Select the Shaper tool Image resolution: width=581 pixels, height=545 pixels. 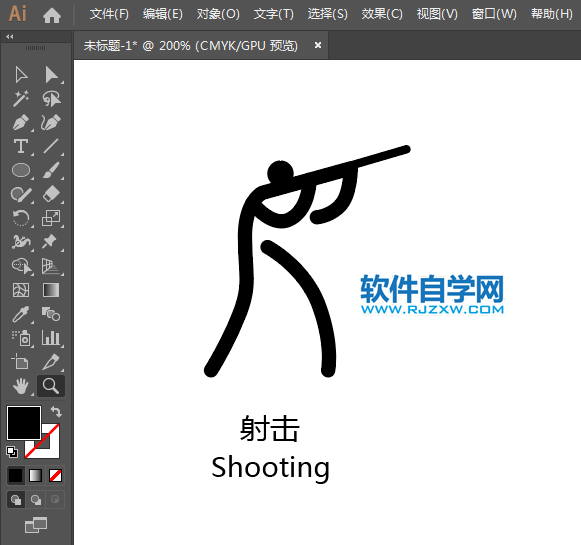(x=21, y=195)
